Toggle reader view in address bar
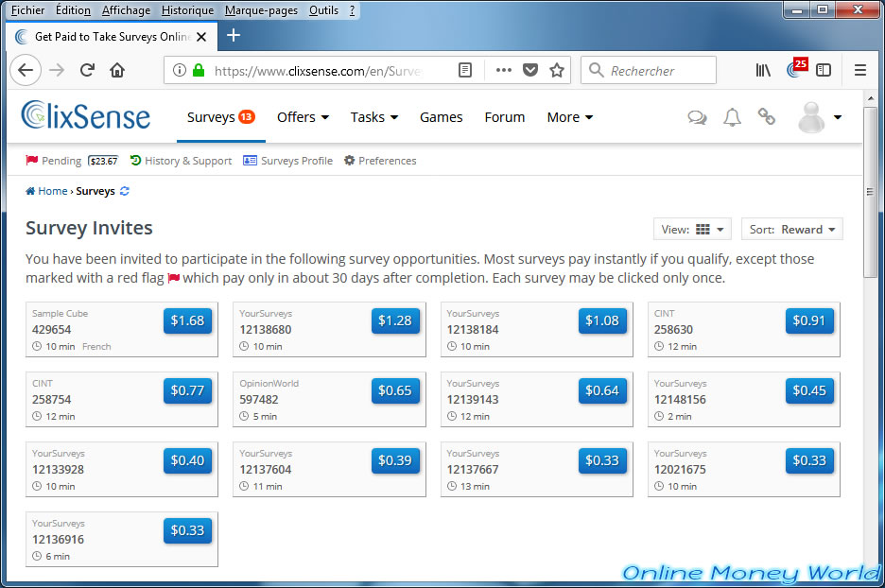The width and height of the screenshot is (885, 588). (x=465, y=70)
